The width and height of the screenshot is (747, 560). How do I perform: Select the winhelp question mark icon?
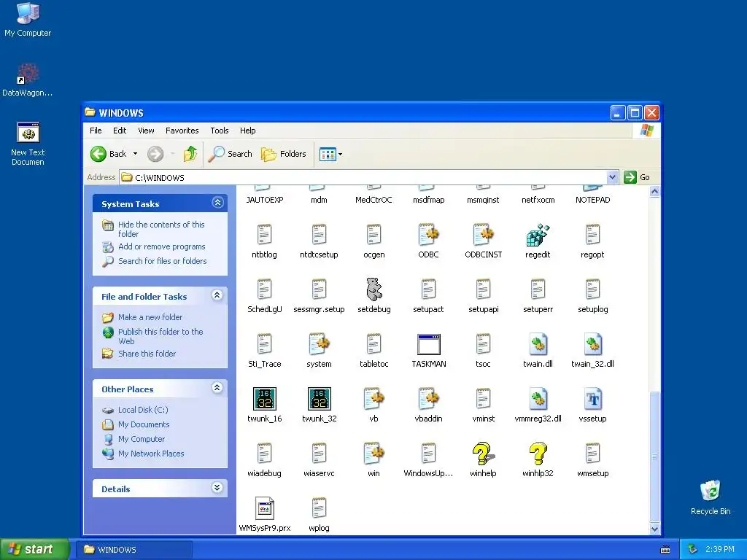pyautogui.click(x=483, y=454)
